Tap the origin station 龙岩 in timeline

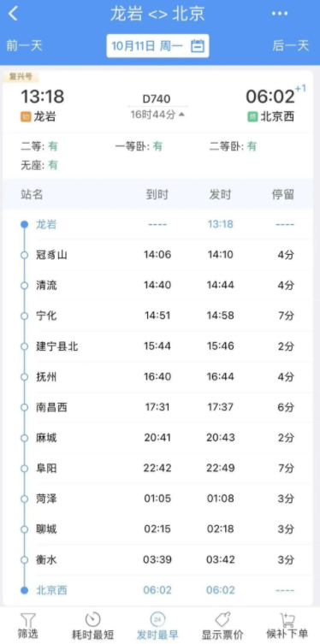point(46,224)
